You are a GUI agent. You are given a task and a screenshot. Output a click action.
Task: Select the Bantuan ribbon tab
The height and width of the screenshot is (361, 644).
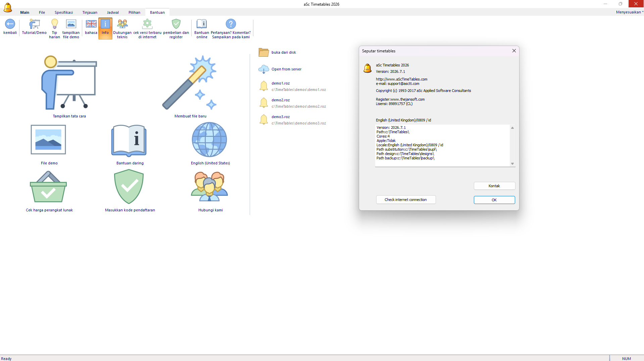click(157, 12)
